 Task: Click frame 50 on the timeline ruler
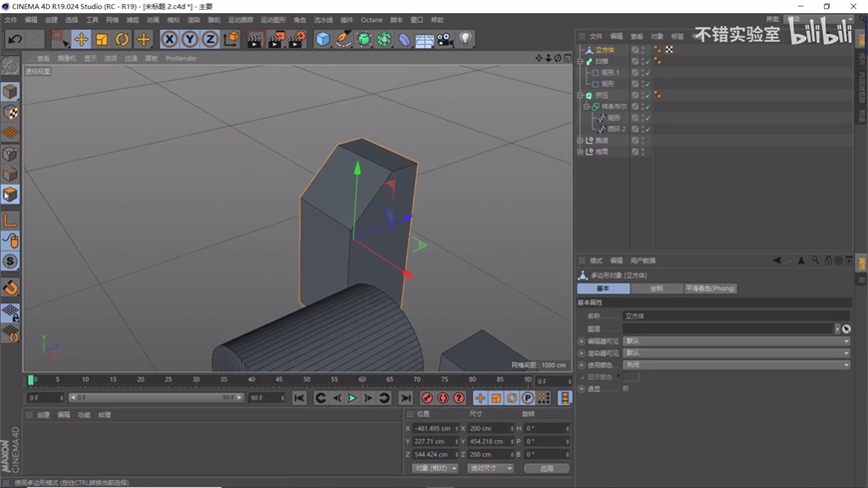tap(306, 380)
